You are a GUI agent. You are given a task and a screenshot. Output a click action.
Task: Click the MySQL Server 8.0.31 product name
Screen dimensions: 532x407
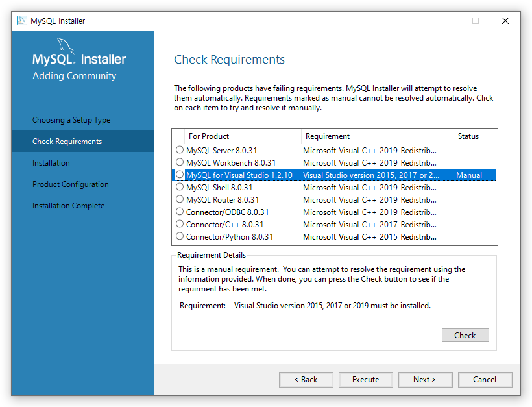(x=221, y=151)
